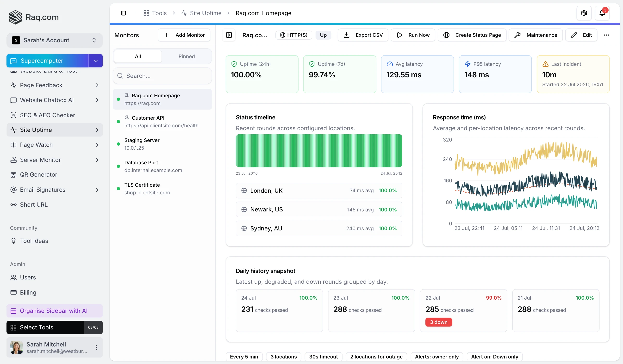Click the Uptime (7d) stat card
The height and width of the screenshot is (364, 623).
[x=340, y=74]
